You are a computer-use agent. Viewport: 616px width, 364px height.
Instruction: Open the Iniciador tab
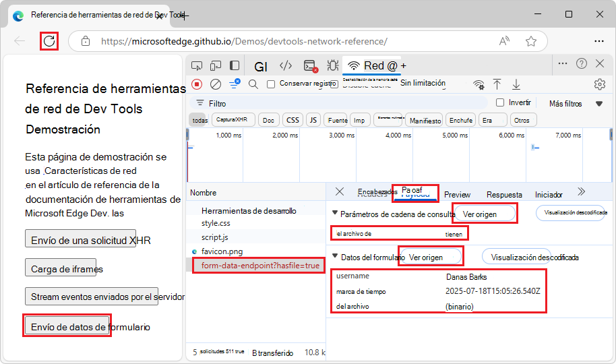click(x=549, y=195)
